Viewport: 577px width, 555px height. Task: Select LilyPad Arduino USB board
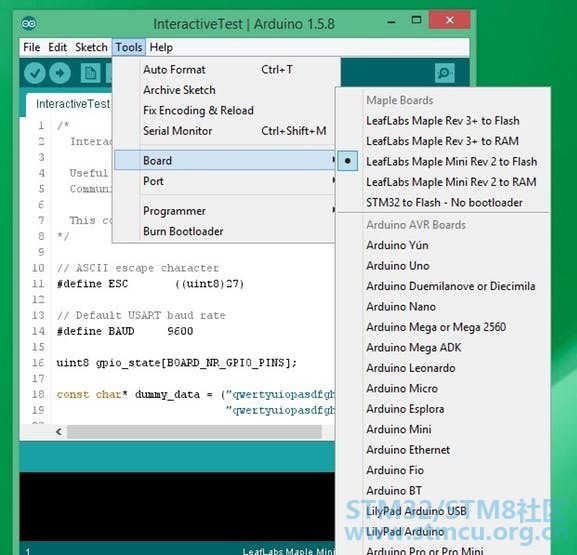coord(443,511)
